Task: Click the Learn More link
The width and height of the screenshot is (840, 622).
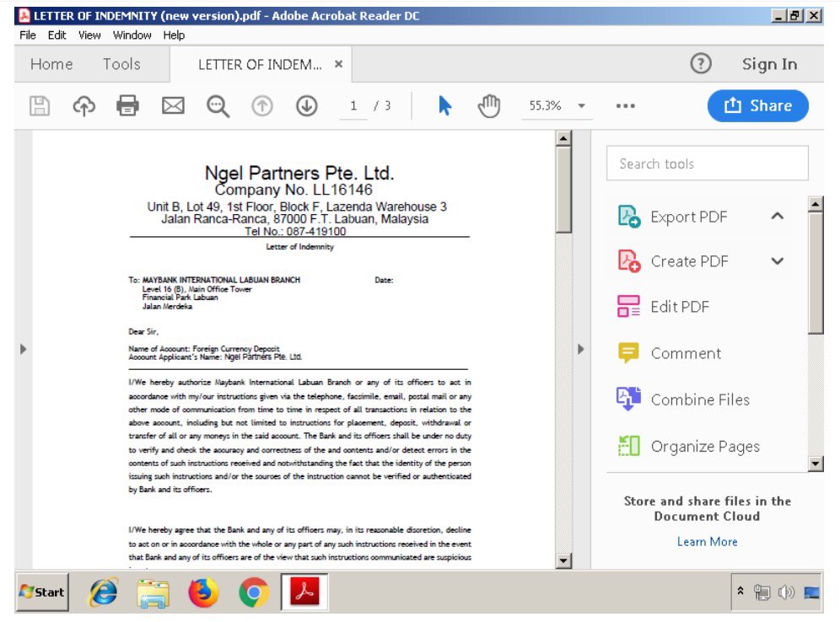Action: click(x=707, y=542)
